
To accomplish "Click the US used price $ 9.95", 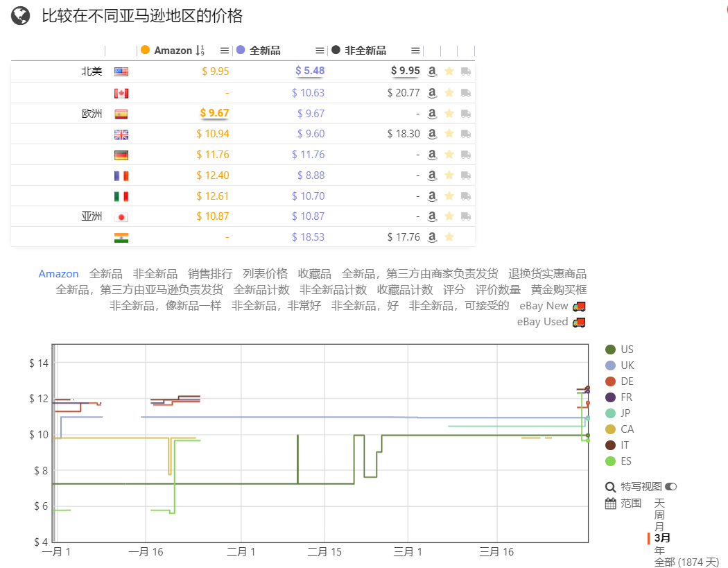I will tap(406, 71).
